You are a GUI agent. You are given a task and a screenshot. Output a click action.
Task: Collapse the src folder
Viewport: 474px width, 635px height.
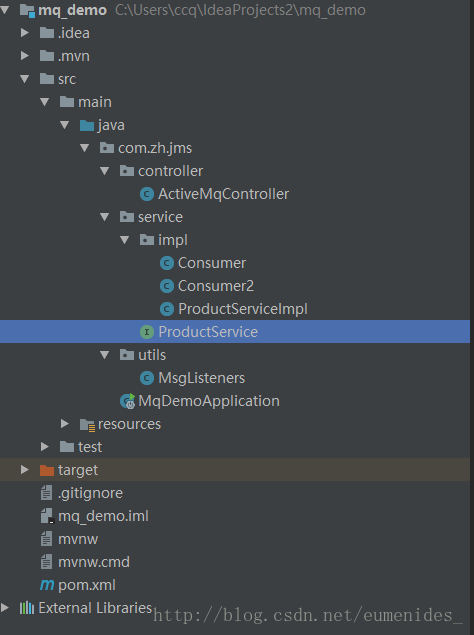pos(25,79)
